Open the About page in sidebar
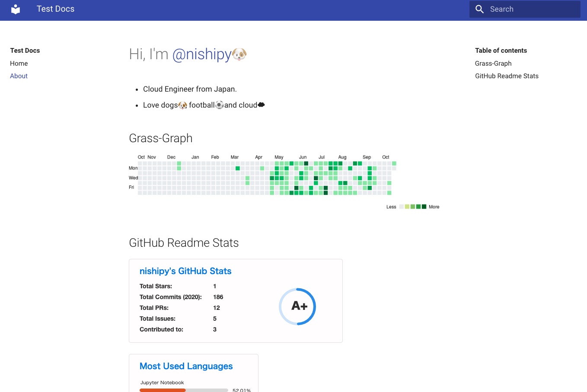This screenshot has height=392, width=587. click(19, 76)
